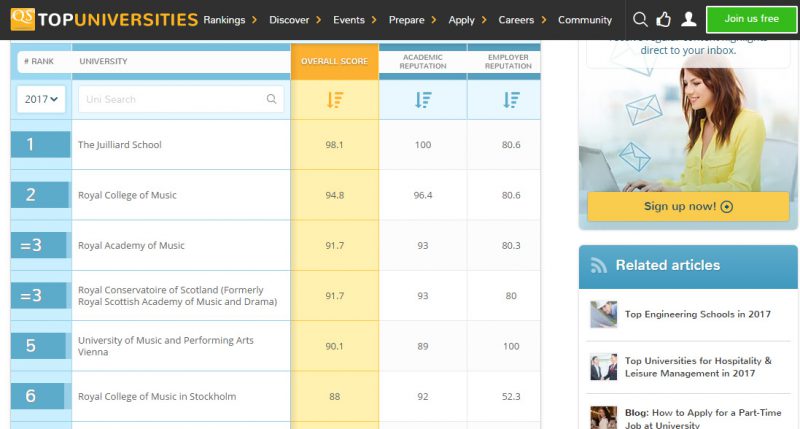Click rank 1 badge

point(40,144)
